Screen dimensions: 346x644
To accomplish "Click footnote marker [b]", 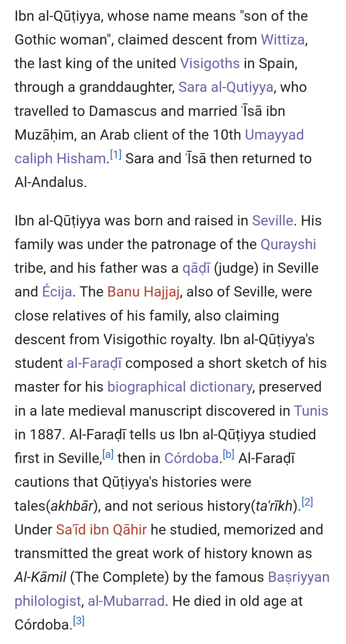I will click(228, 454).
